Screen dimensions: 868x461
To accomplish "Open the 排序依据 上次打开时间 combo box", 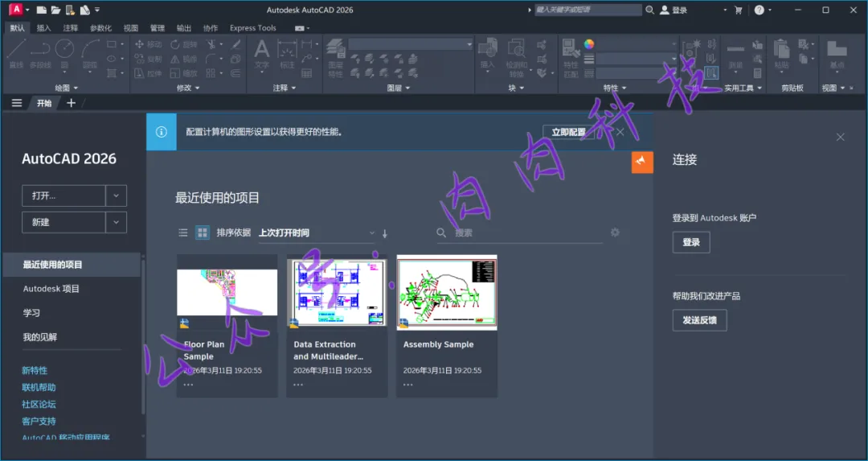I will [x=317, y=233].
